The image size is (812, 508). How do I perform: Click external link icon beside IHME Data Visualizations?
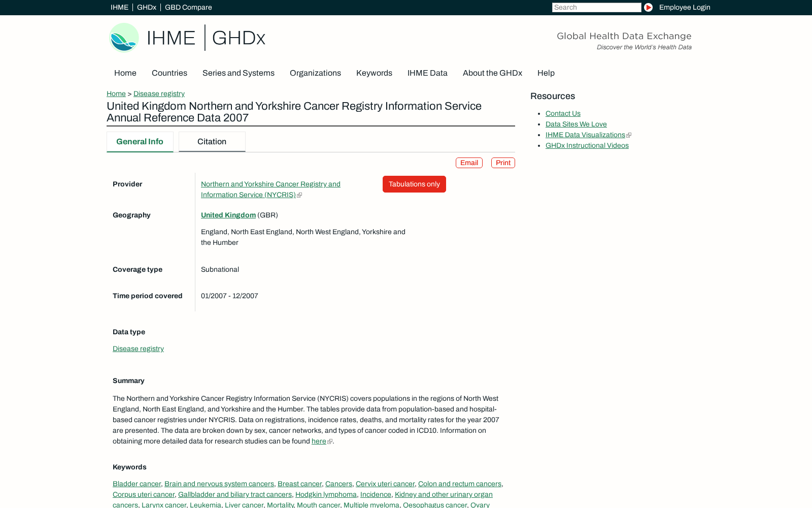click(629, 135)
